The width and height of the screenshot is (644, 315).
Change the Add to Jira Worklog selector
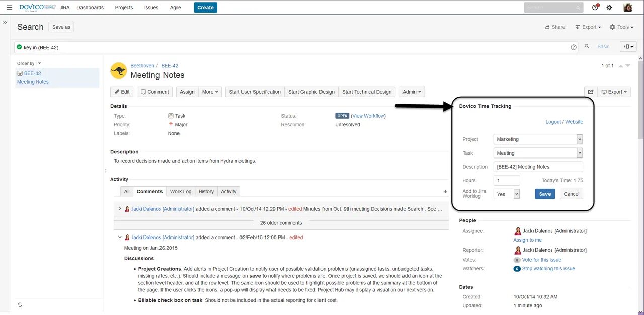pos(506,194)
